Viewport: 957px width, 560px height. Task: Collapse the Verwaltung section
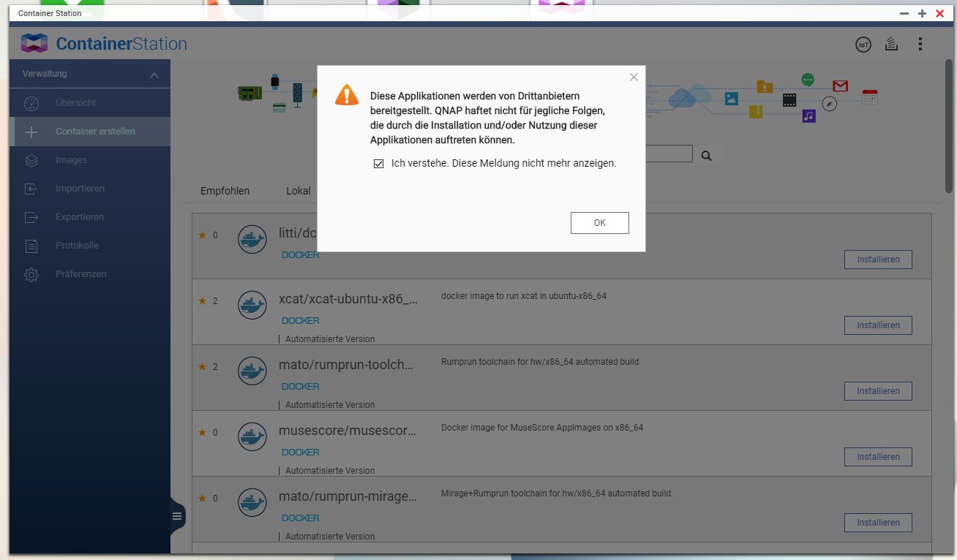(x=154, y=75)
